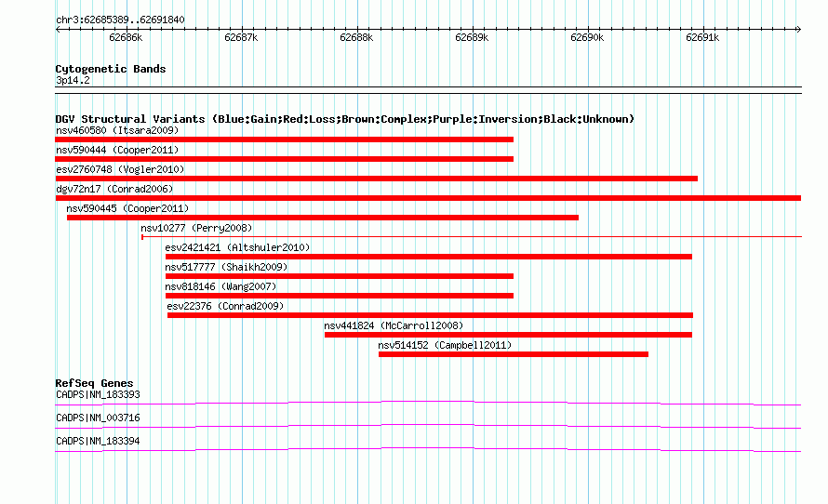828x504 pixels.
Task: Click dgv72n17 (Conrad2006) variant label
Action: coord(114,189)
